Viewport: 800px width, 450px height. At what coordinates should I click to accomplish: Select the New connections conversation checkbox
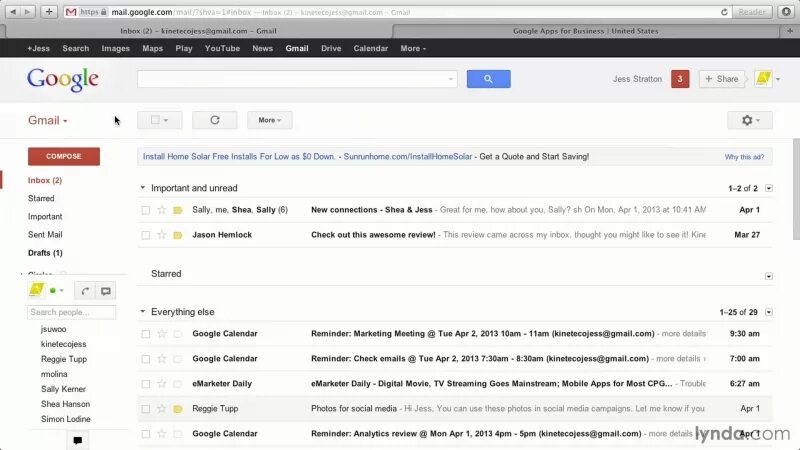[x=146, y=210]
